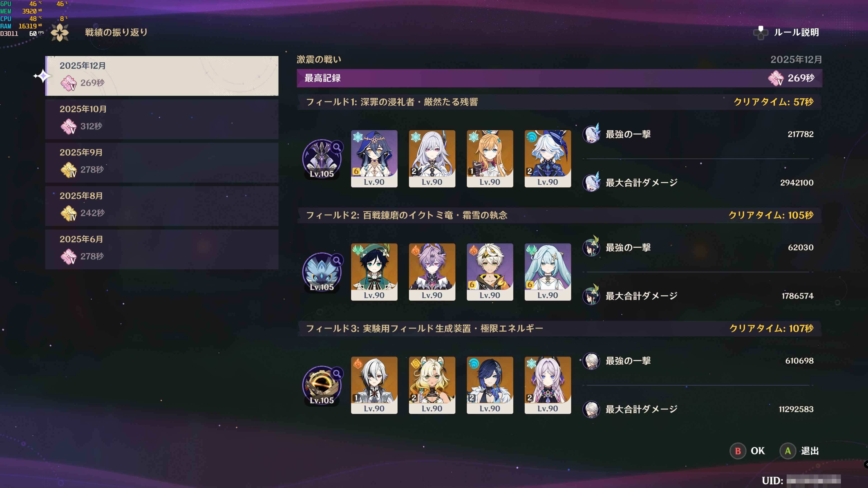Inspect the Field 2 frost dragon boss icon

coord(322,272)
